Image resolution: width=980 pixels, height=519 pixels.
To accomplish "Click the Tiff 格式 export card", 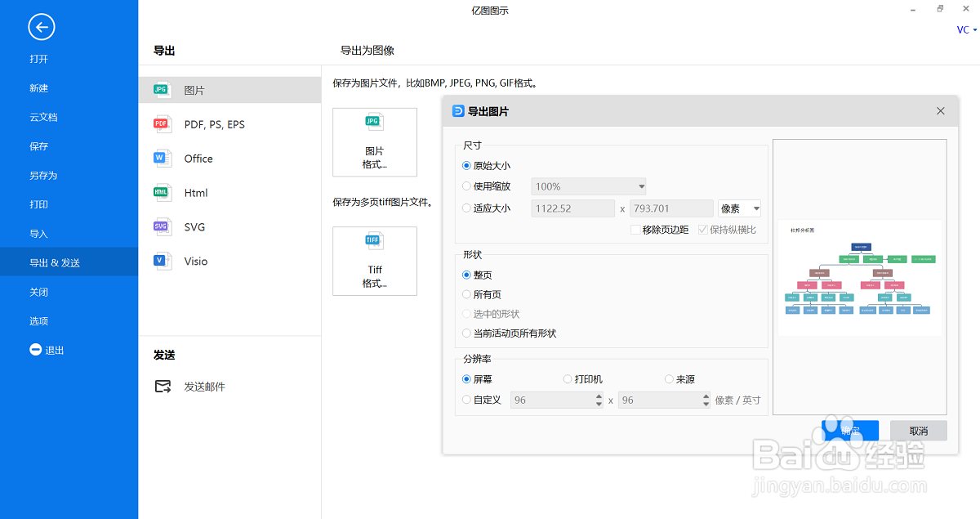I will click(x=374, y=261).
